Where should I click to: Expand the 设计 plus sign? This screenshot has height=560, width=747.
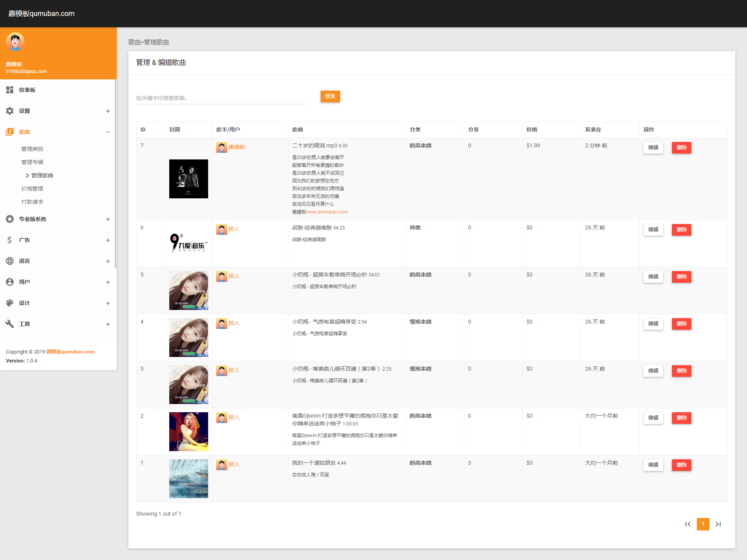108,303
